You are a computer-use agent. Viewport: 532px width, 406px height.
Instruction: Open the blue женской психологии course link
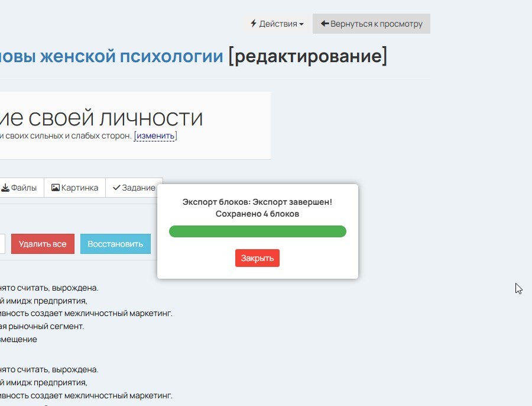point(111,57)
